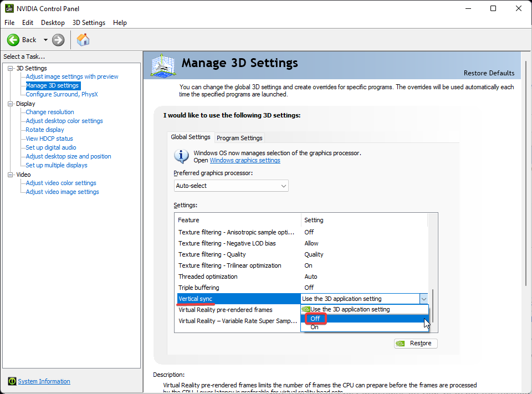
Task: Open the Preferred graphics processor dropdown
Action: [x=231, y=186]
